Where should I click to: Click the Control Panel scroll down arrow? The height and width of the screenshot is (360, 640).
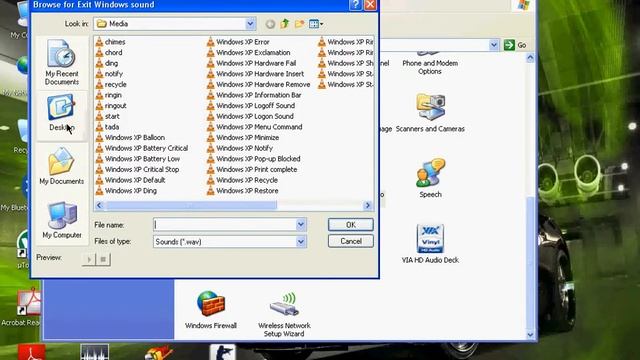pos(530,335)
